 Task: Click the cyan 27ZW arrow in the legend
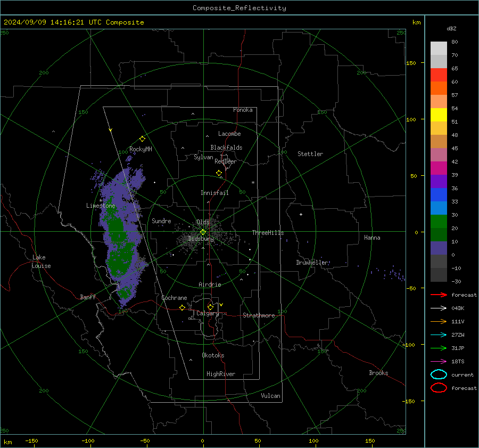point(439,335)
